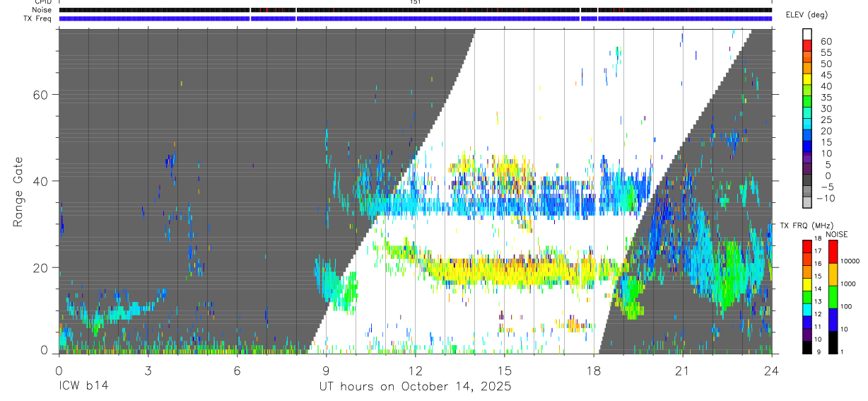Click the 'UT hours on October 14, 2025' label
Screen dimensions: 868x401
pos(416,387)
